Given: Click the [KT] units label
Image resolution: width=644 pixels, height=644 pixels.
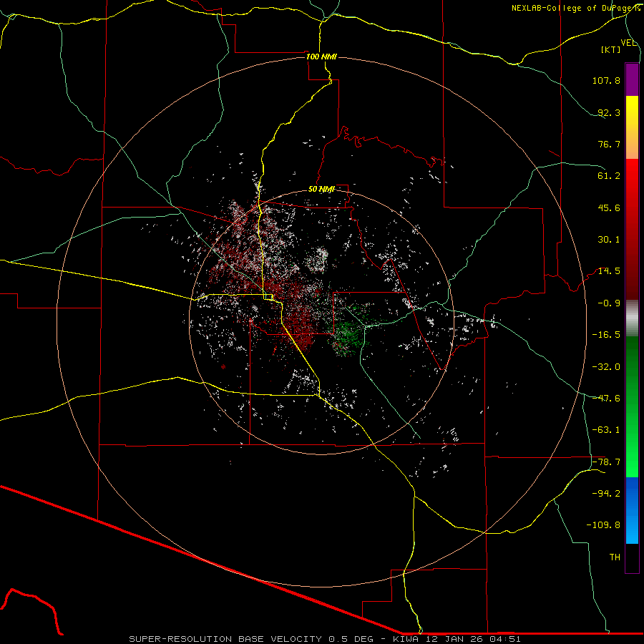Looking at the screenshot, I should click(611, 49).
